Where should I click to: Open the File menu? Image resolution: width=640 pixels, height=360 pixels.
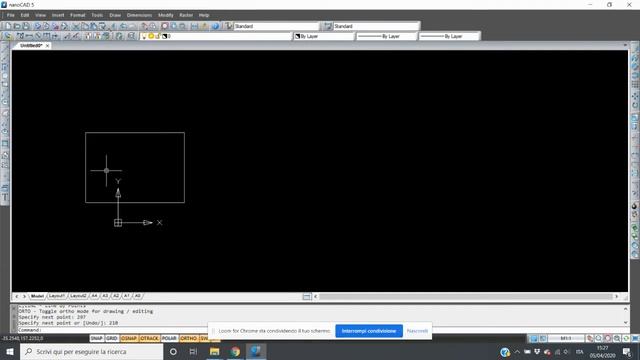coord(11,15)
